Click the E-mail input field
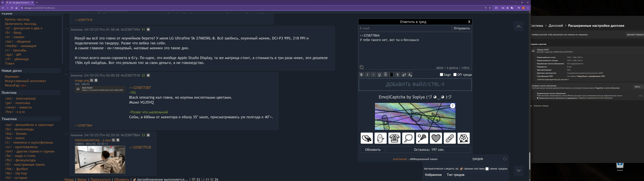 click(405, 28)
